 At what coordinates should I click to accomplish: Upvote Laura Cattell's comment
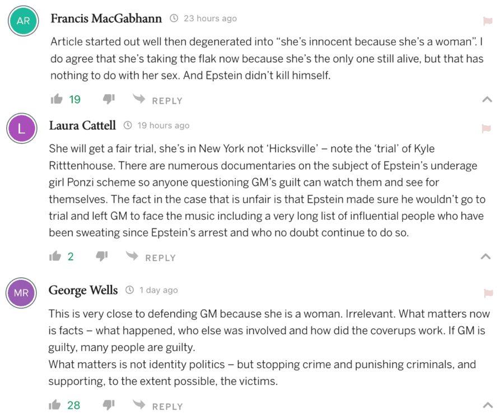click(x=55, y=256)
